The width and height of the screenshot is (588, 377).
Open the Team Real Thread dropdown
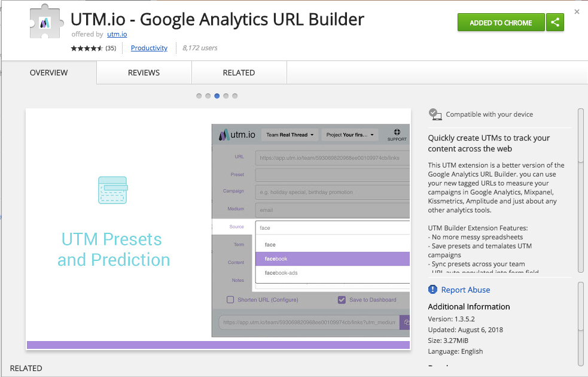click(x=290, y=135)
